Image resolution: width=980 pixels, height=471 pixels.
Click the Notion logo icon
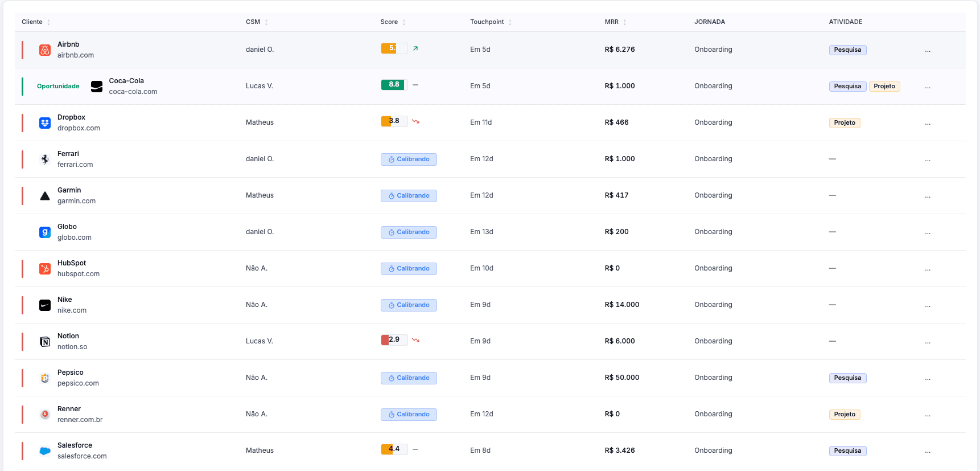click(x=45, y=342)
